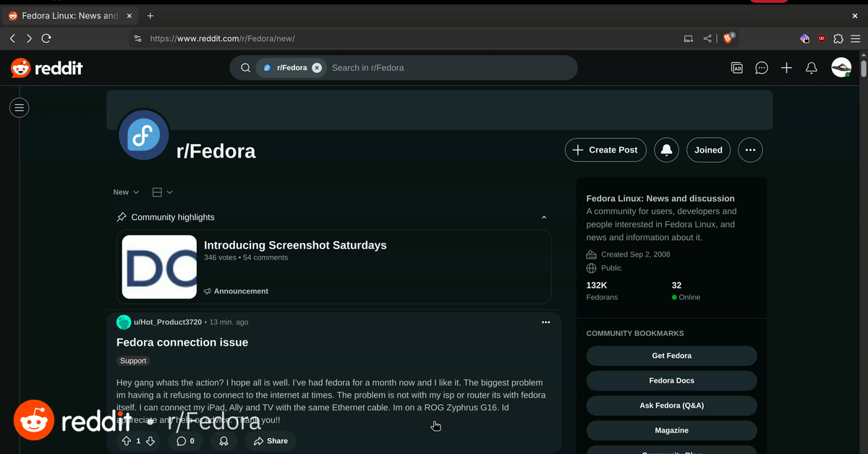
Task: Open the Introducing Screenshot Saturdays thumbnail
Action: pyautogui.click(x=159, y=267)
